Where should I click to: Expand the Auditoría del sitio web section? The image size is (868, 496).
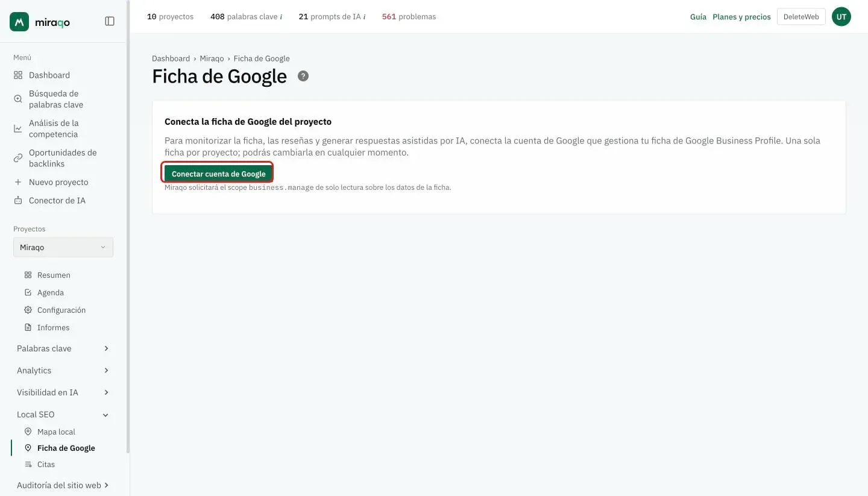click(63, 485)
